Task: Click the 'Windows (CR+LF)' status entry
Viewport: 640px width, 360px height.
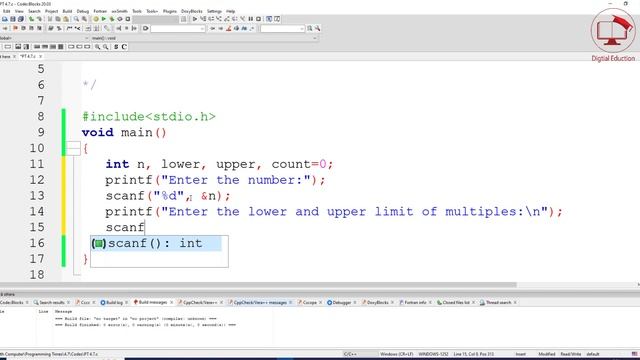Action: (x=396, y=354)
